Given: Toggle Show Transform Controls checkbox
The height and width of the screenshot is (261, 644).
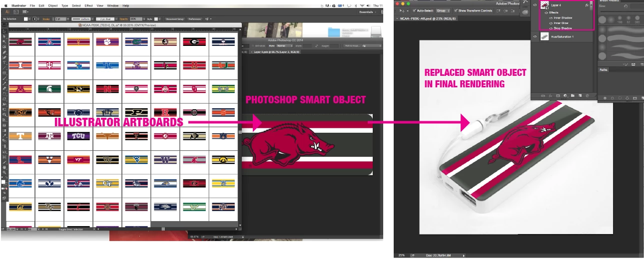Looking at the screenshot, I should click(x=456, y=10).
